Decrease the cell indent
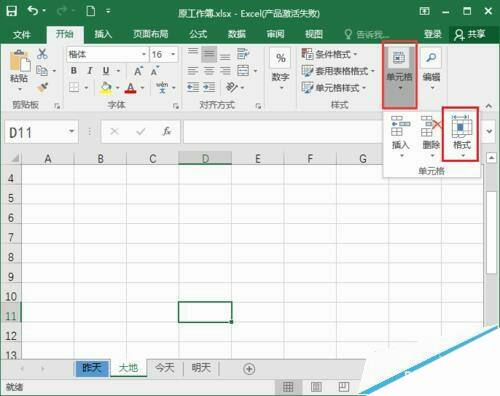The height and width of the screenshot is (396, 500). 193,88
